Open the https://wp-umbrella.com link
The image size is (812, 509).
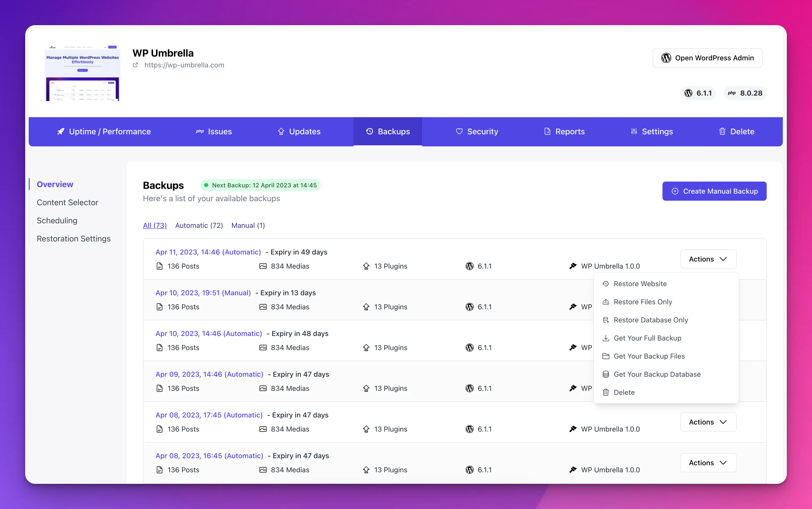pos(184,65)
